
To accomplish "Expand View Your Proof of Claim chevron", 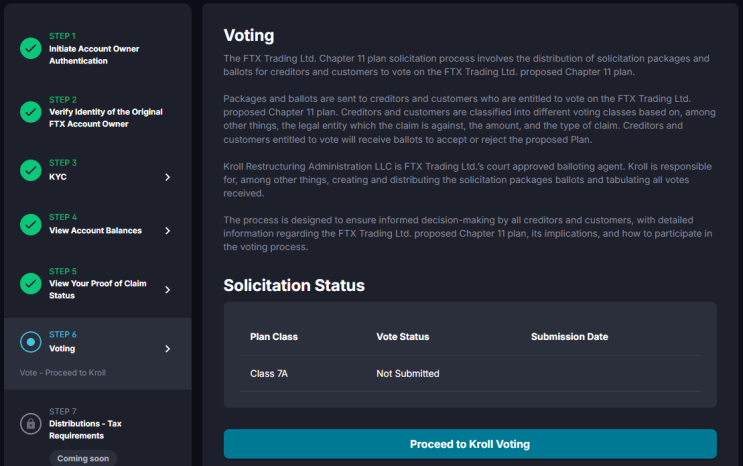I will pos(167,290).
